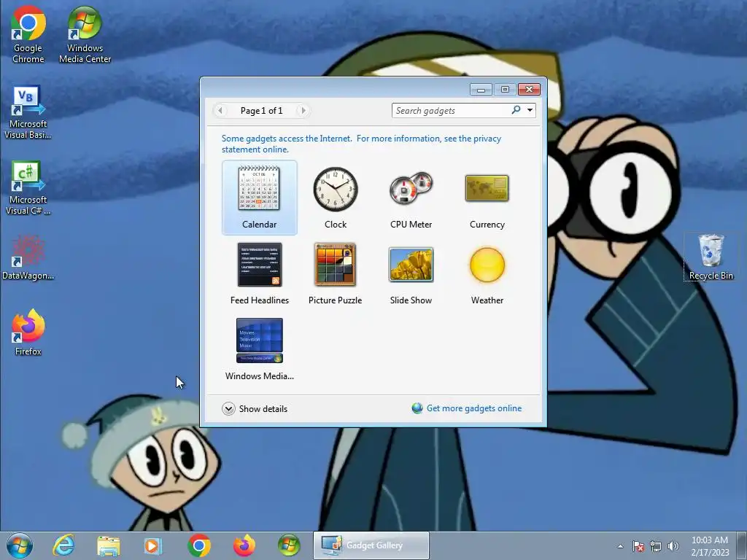
Task: Select the DataWagon desktop shortcut
Action: tap(28, 257)
